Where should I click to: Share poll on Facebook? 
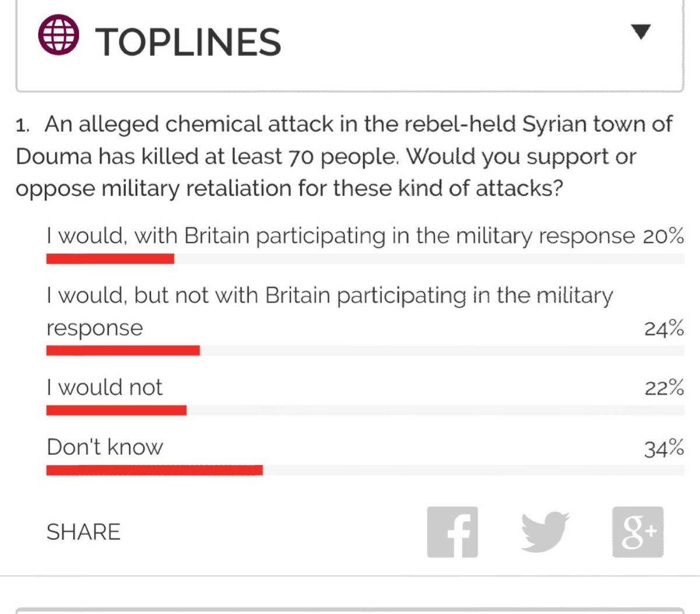(452, 532)
